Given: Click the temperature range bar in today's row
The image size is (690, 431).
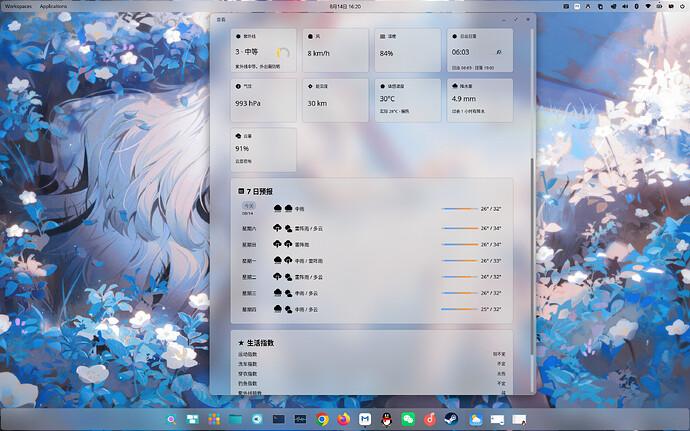Looking at the screenshot, I should [x=459, y=209].
